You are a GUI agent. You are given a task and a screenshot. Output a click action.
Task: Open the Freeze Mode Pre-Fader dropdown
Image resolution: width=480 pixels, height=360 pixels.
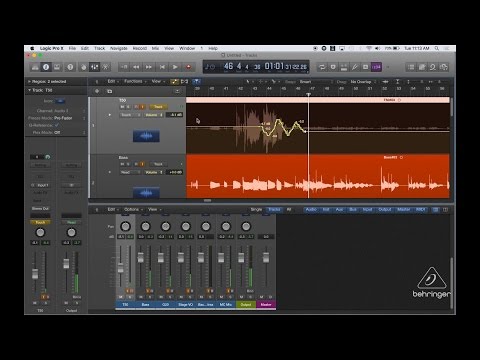click(69, 118)
